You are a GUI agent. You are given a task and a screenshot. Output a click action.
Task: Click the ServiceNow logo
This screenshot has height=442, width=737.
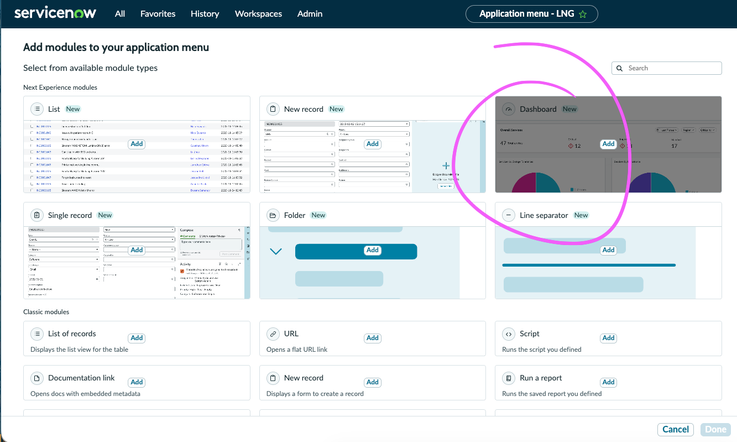(55, 13)
